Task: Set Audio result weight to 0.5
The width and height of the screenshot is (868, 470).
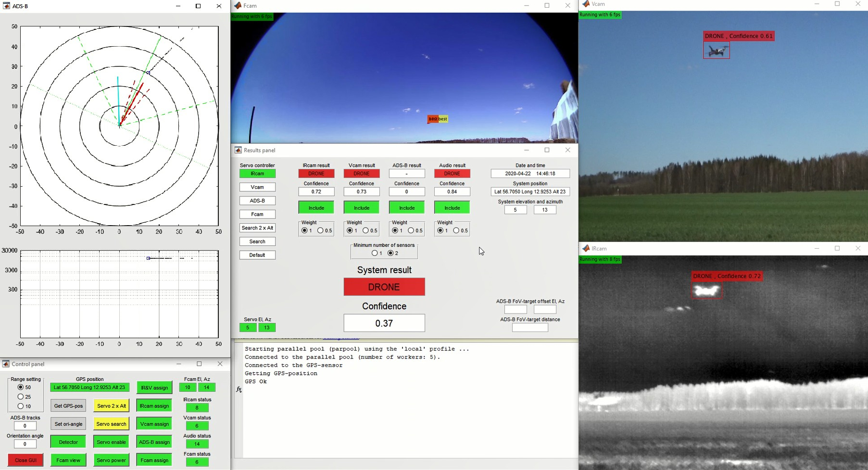Action: click(456, 231)
